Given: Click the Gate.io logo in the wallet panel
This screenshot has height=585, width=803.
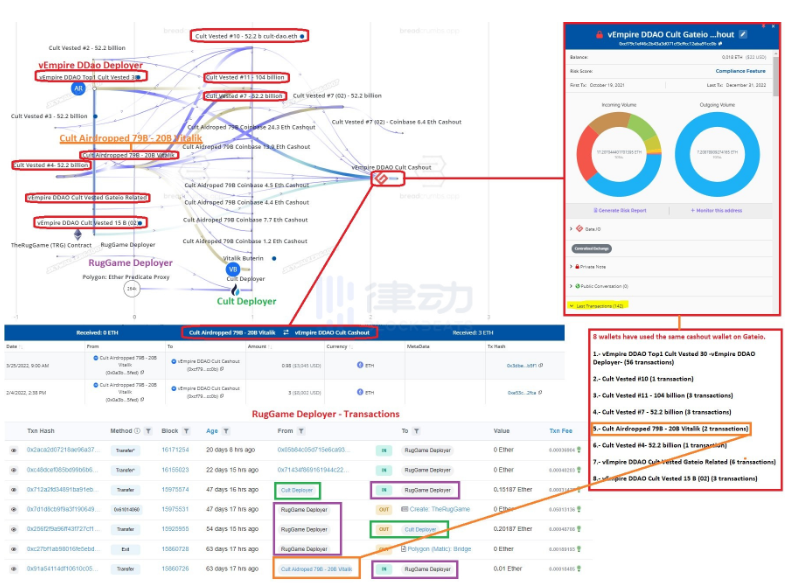Looking at the screenshot, I should pyautogui.click(x=580, y=228).
